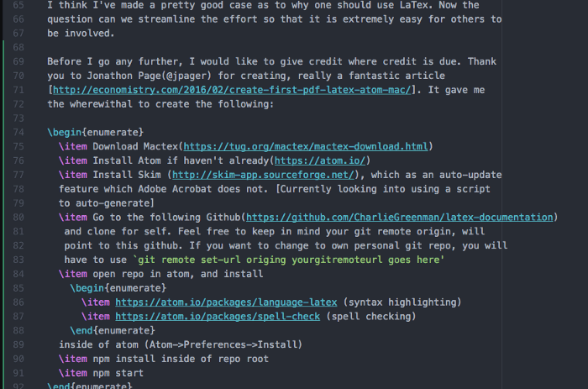Click the word 'LaTex' on line 65
The width and height of the screenshot is (588, 389).
(414, 5)
